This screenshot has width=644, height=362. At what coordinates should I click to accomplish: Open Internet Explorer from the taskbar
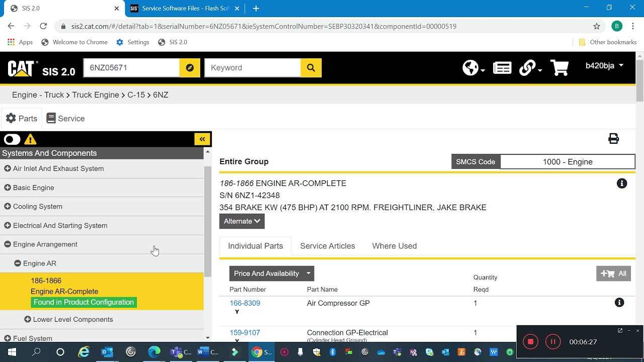click(84, 352)
